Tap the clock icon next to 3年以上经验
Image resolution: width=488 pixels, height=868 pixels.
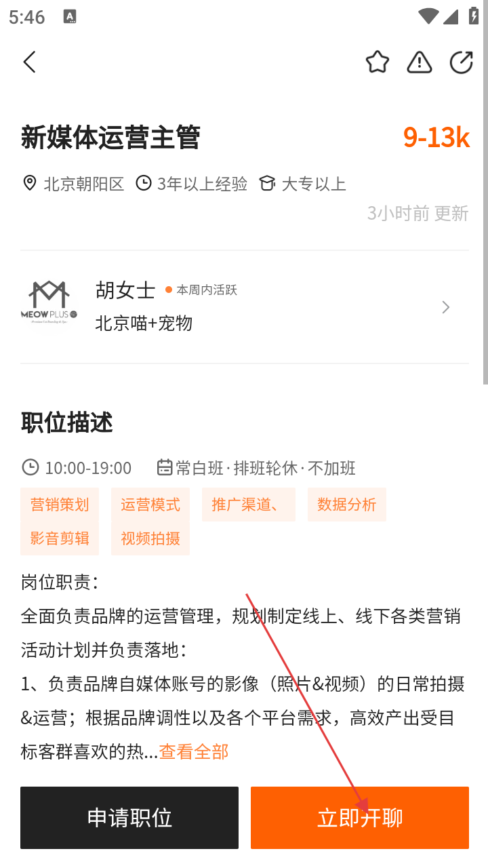(144, 183)
